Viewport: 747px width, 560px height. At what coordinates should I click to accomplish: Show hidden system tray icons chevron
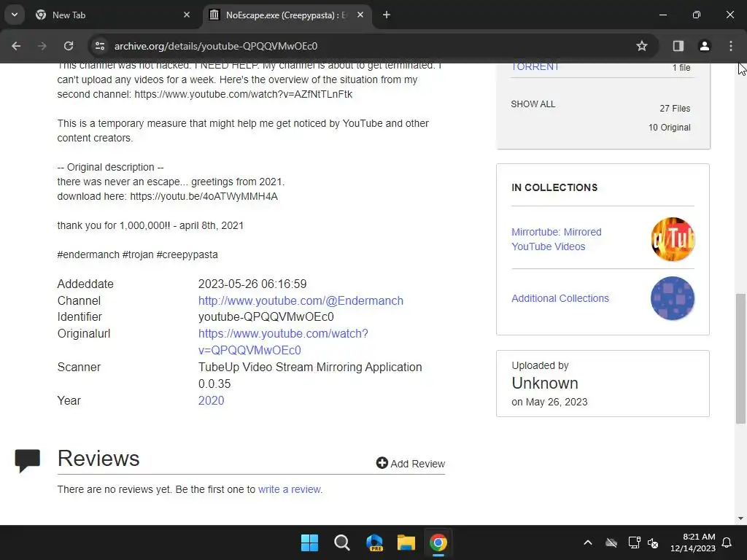pos(588,542)
